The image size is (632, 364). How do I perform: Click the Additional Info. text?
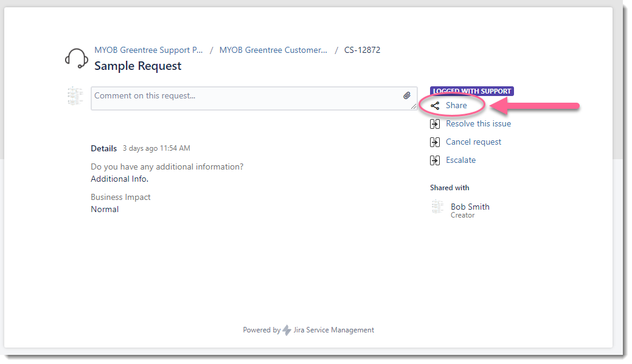[120, 179]
